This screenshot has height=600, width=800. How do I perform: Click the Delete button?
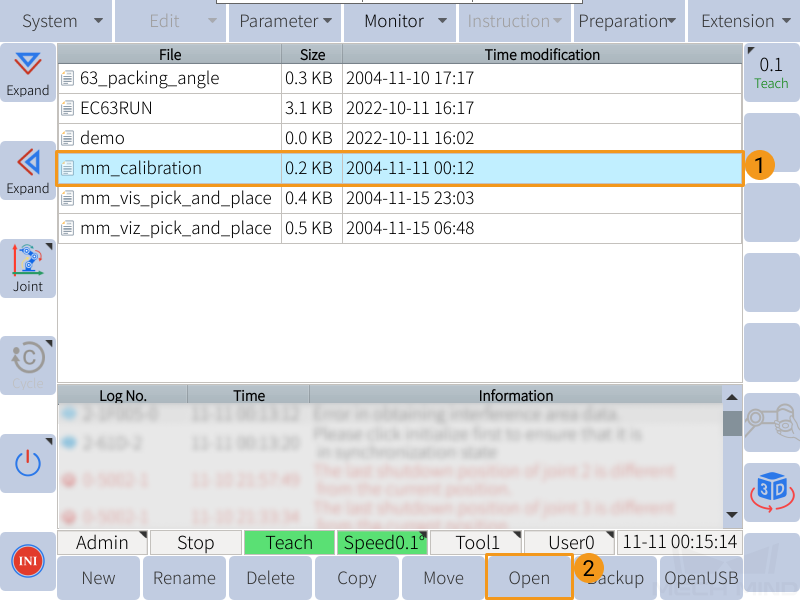(270, 578)
